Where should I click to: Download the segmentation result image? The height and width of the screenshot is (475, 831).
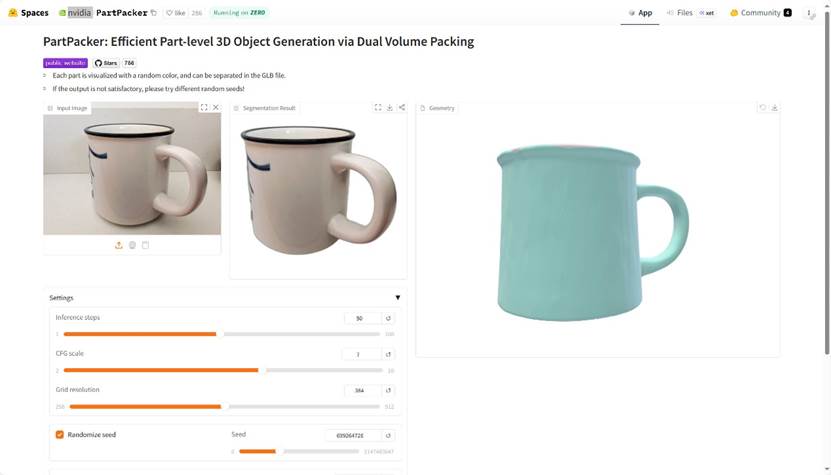click(390, 107)
